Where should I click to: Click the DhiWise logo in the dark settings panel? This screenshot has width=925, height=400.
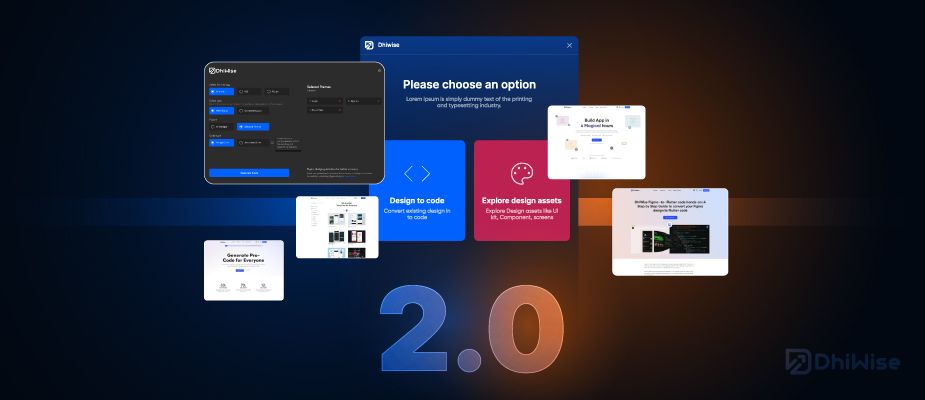223,71
